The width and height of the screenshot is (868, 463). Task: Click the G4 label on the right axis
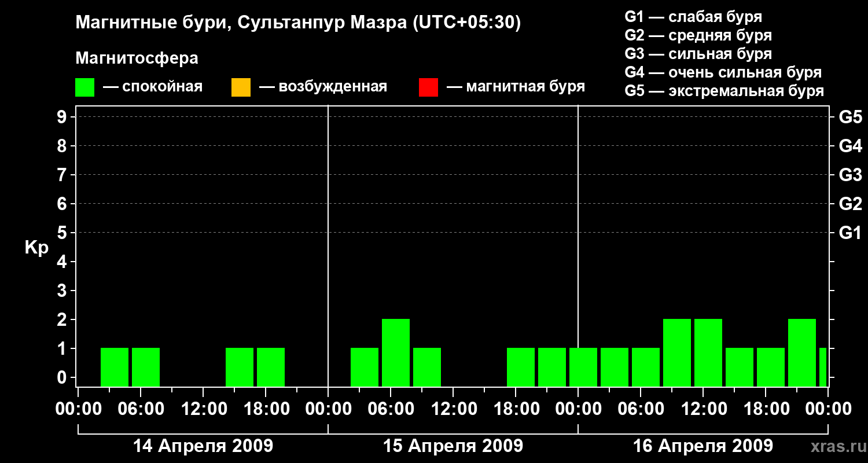pyautogui.click(x=851, y=146)
